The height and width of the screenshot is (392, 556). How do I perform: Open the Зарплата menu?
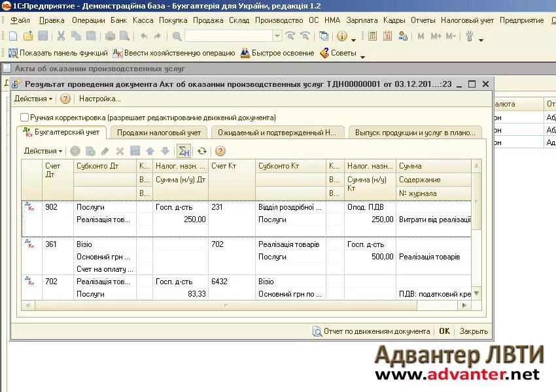point(362,20)
